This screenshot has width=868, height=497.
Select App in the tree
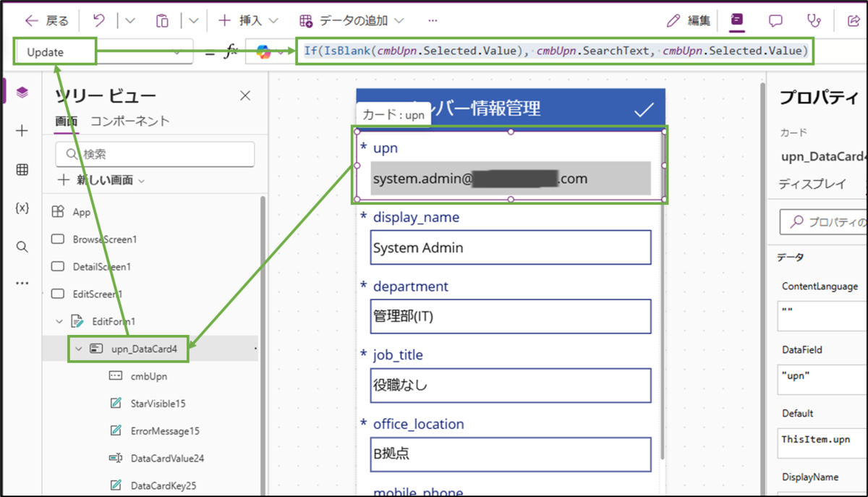pyautogui.click(x=82, y=212)
